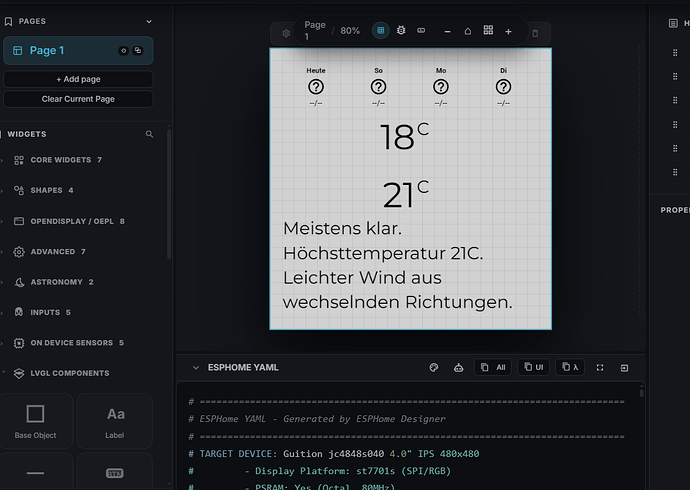
Task: Click the 80% zoom level text
Action: pos(350,31)
